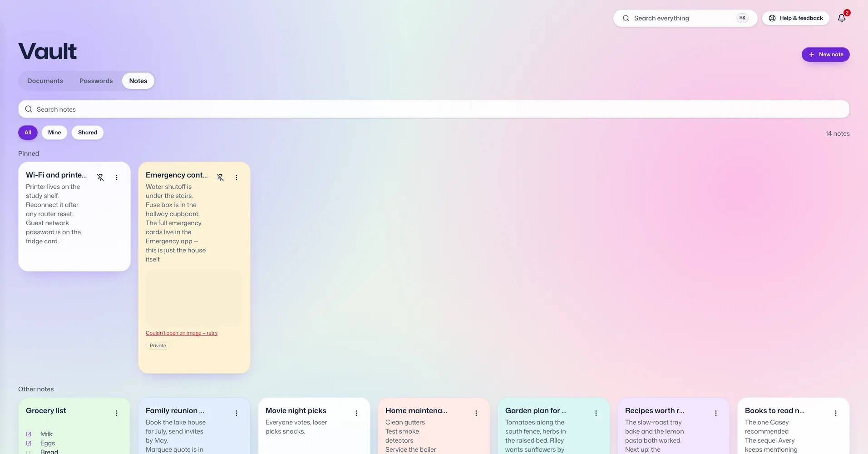Screen dimensions: 868x454
Task: Click the failed image placeholder in Emergency note
Action: pyautogui.click(x=194, y=298)
